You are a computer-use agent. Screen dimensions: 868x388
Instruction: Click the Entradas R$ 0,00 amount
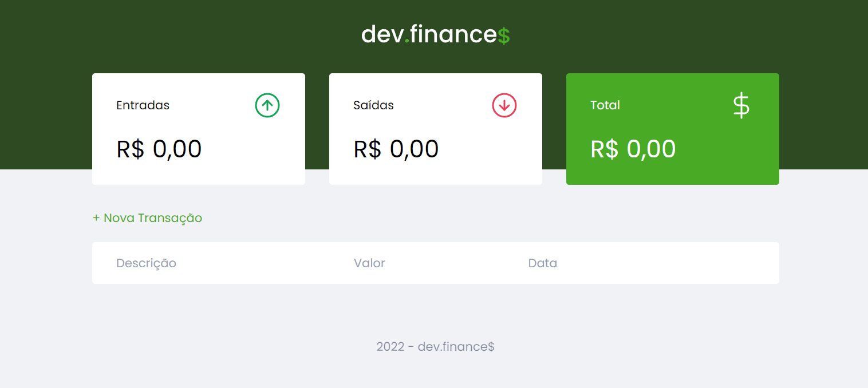click(159, 149)
